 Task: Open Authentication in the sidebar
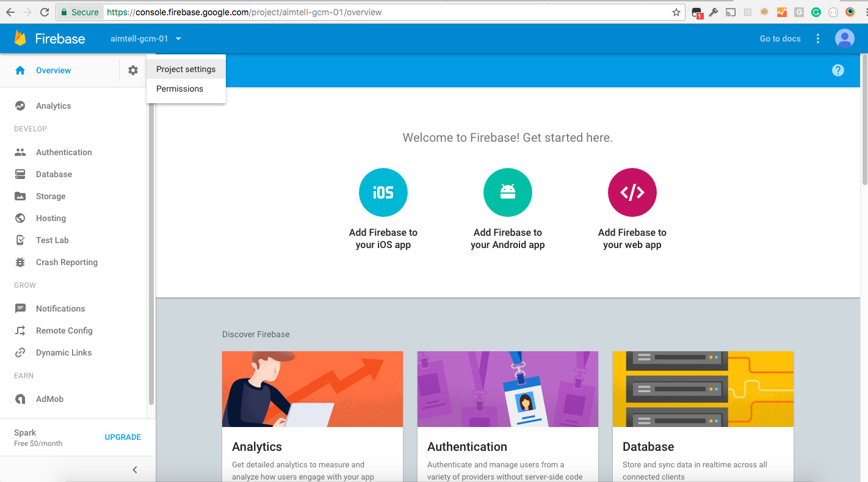coord(64,152)
